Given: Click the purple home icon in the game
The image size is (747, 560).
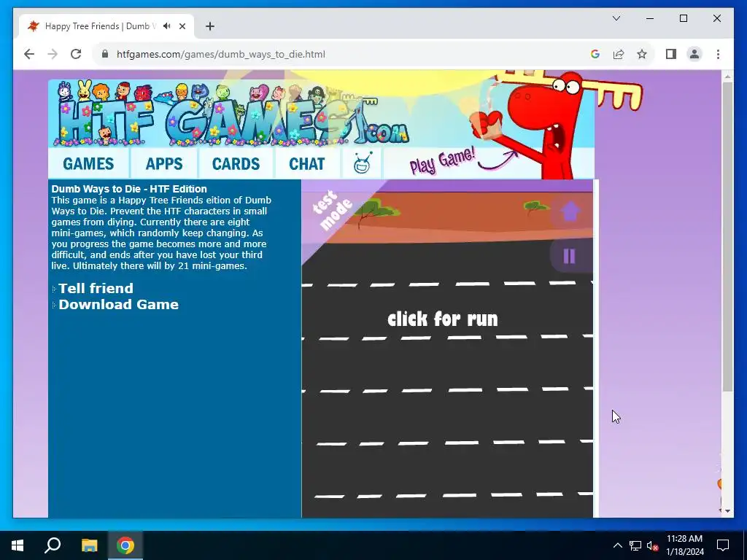Looking at the screenshot, I should [570, 211].
